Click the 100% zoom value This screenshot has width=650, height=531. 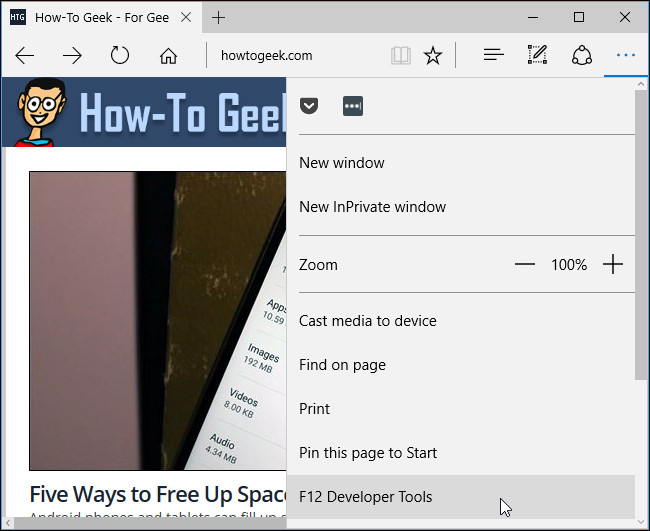(569, 264)
